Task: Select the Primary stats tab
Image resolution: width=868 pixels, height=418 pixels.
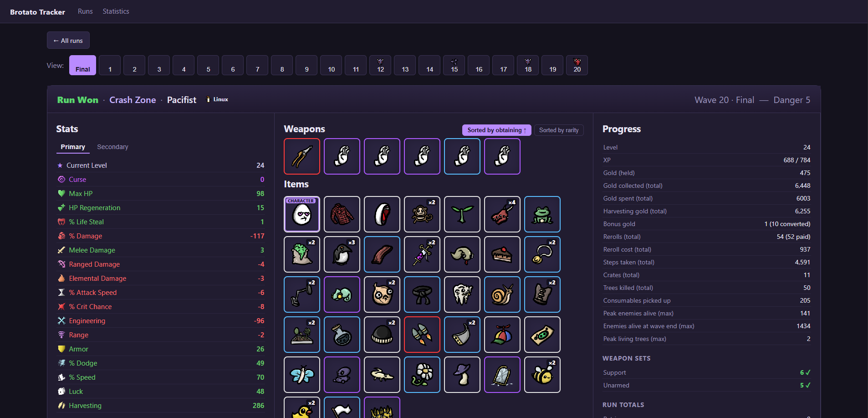Action: pyautogui.click(x=73, y=147)
